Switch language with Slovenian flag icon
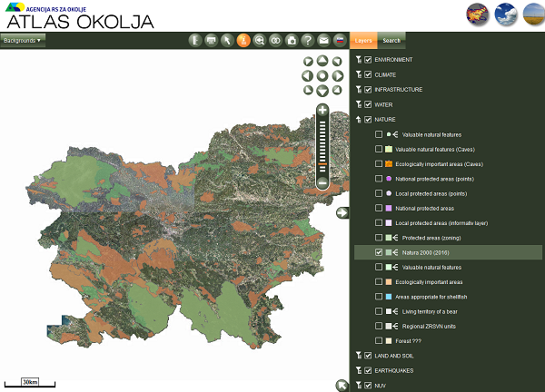 pos(340,40)
